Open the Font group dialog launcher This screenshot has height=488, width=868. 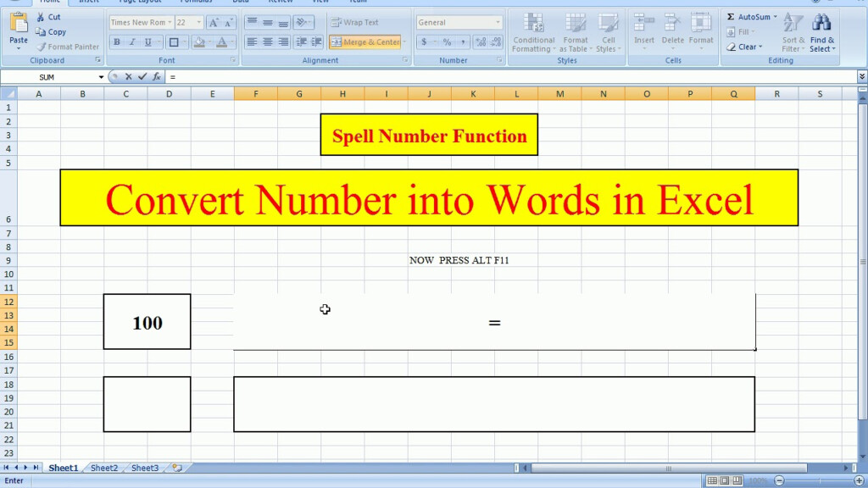point(233,60)
